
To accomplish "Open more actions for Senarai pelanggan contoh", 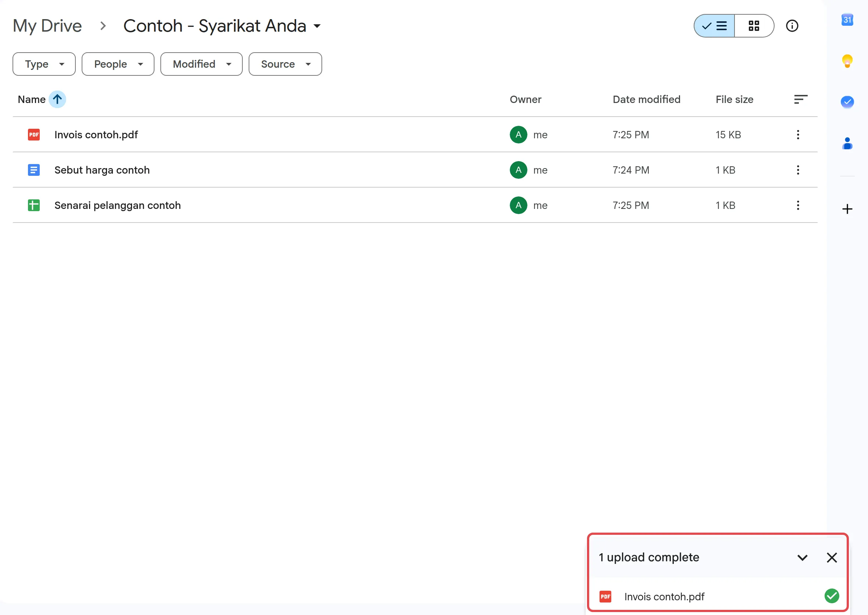I will pos(797,205).
